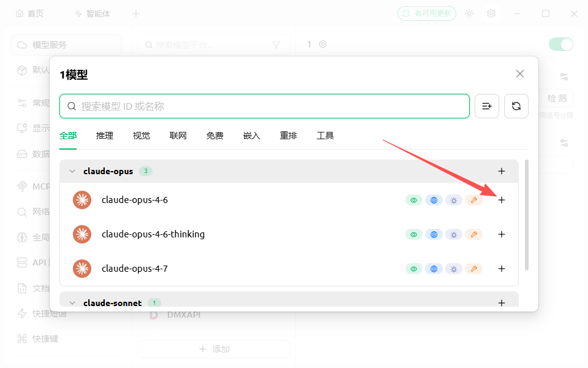Collapse the claude-sonnet group
The height and width of the screenshot is (368, 588).
pyautogui.click(x=72, y=303)
